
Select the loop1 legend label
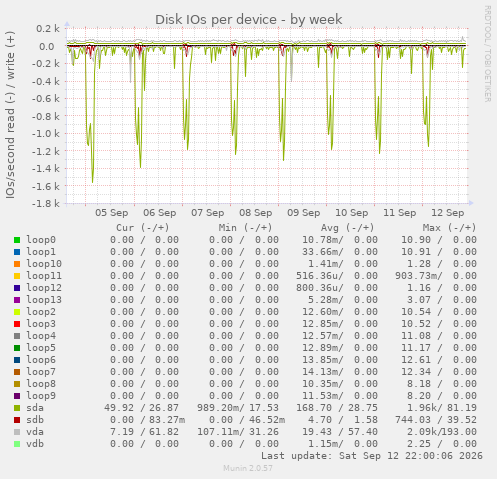[x=41, y=252]
